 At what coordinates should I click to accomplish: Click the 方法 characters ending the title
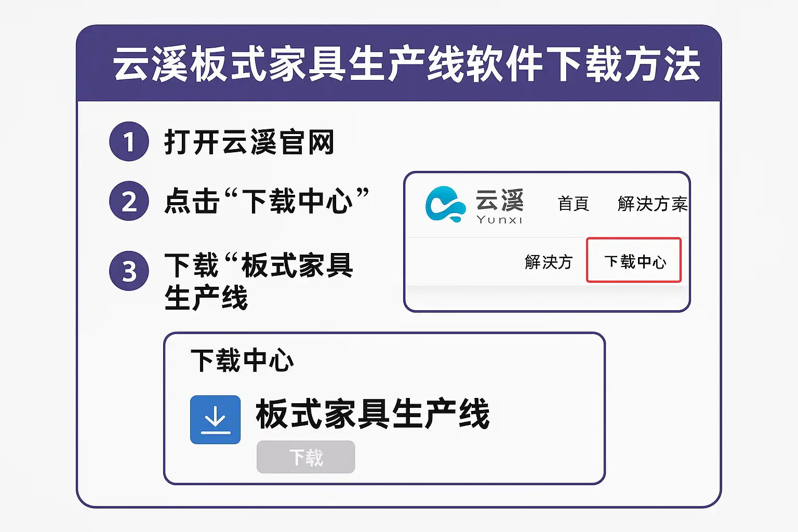click(x=662, y=64)
